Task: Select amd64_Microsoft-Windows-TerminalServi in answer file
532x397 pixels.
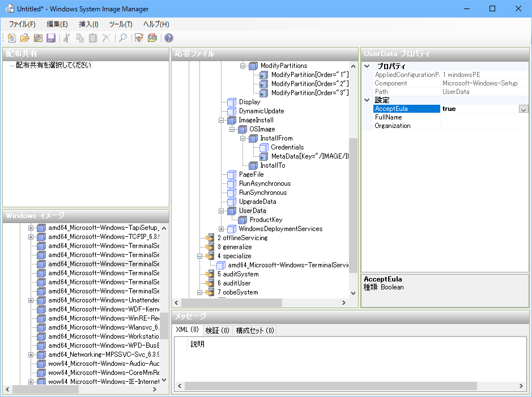Action: [288, 265]
